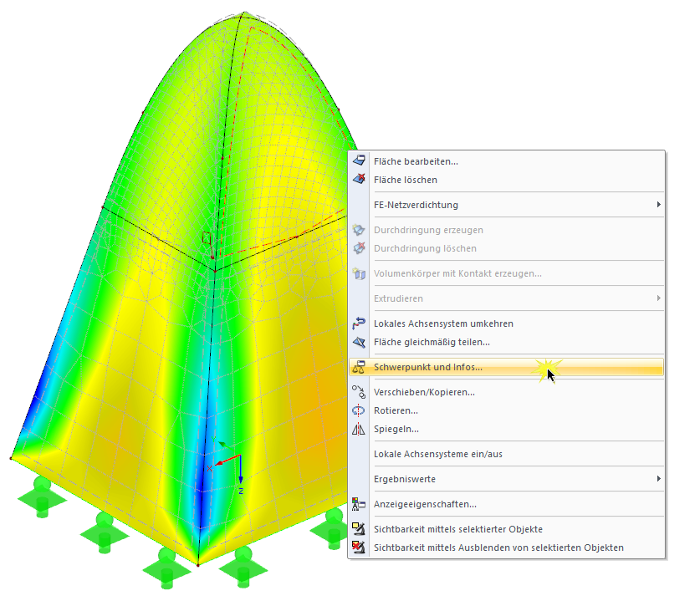Click the Volumenkörper mit Kontakt icon
This screenshot has height=601, width=700.
click(359, 273)
